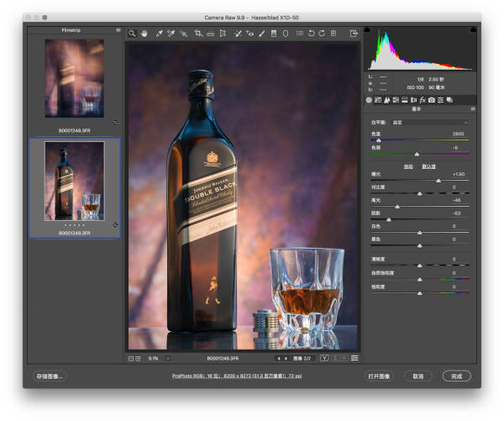Click the Clarity slider handle

pos(419,266)
